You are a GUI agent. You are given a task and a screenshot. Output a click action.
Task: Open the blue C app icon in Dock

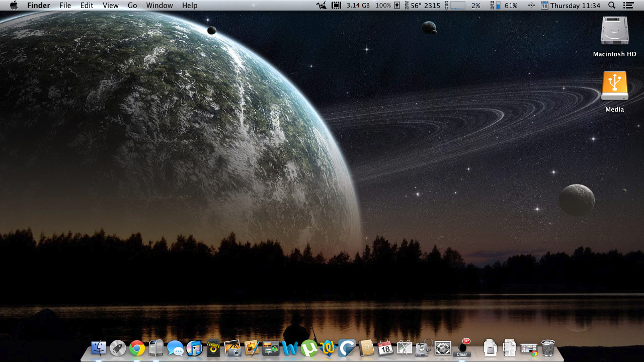point(347,348)
